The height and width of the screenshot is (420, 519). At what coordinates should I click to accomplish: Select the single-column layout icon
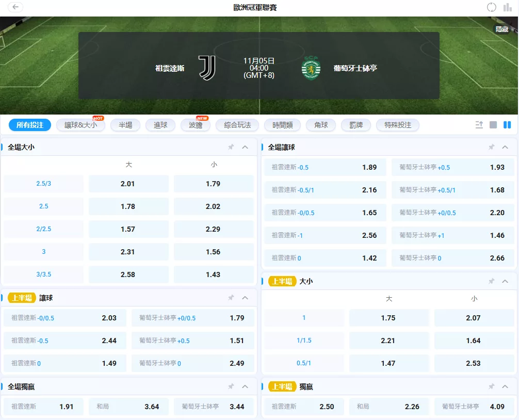click(x=494, y=124)
